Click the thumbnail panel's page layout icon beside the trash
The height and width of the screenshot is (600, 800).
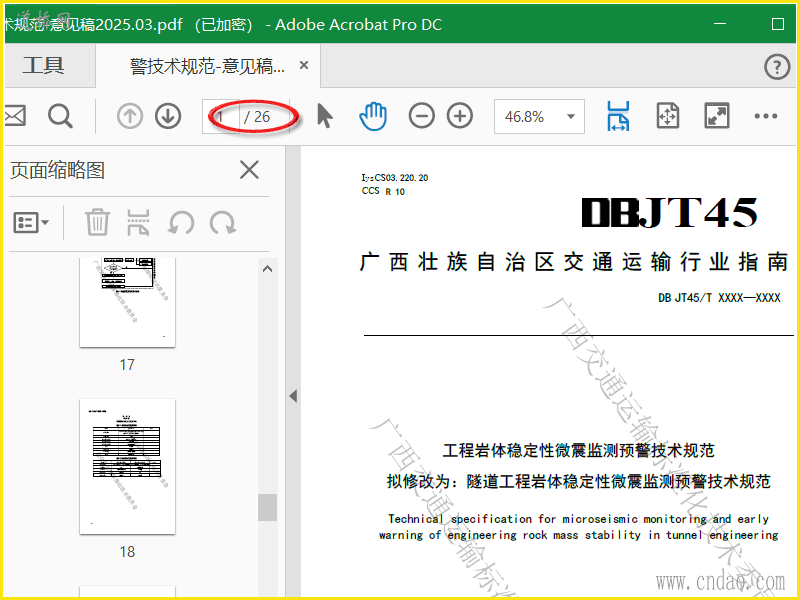(x=138, y=222)
